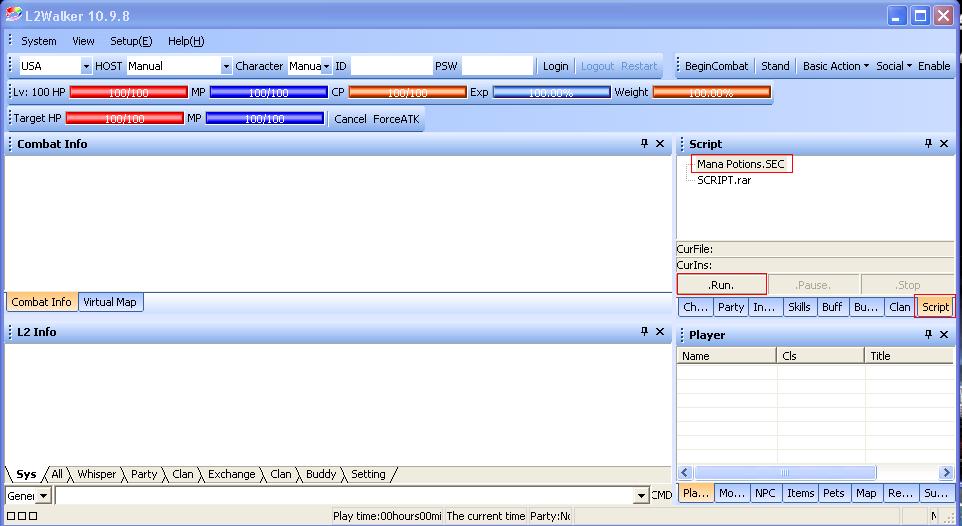The image size is (962, 526).
Task: Click the L2Walker title bar icon
Action: (13, 15)
